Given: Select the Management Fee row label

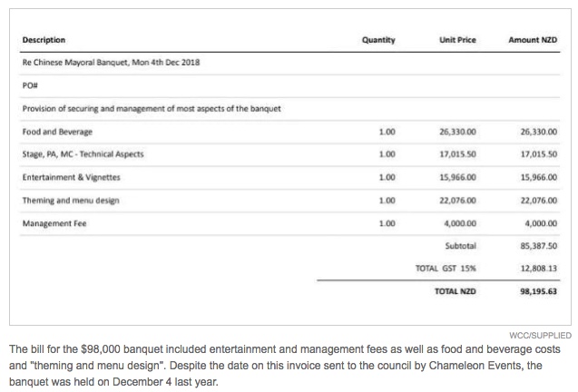Looking at the screenshot, I should point(54,223).
